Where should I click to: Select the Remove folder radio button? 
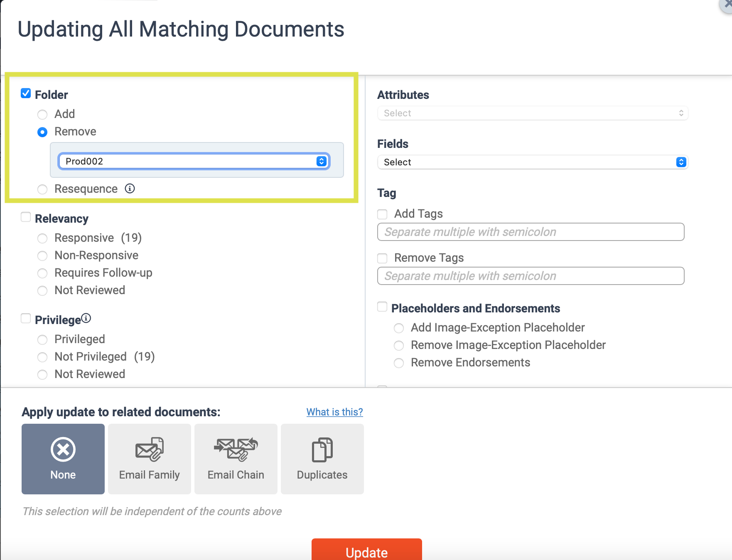click(42, 132)
